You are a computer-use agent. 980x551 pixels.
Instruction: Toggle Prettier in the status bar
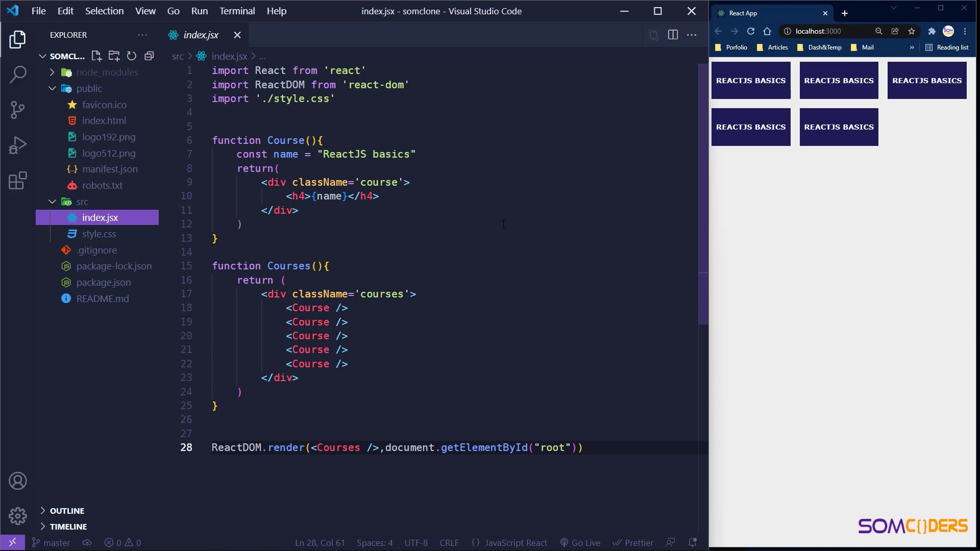(x=633, y=542)
